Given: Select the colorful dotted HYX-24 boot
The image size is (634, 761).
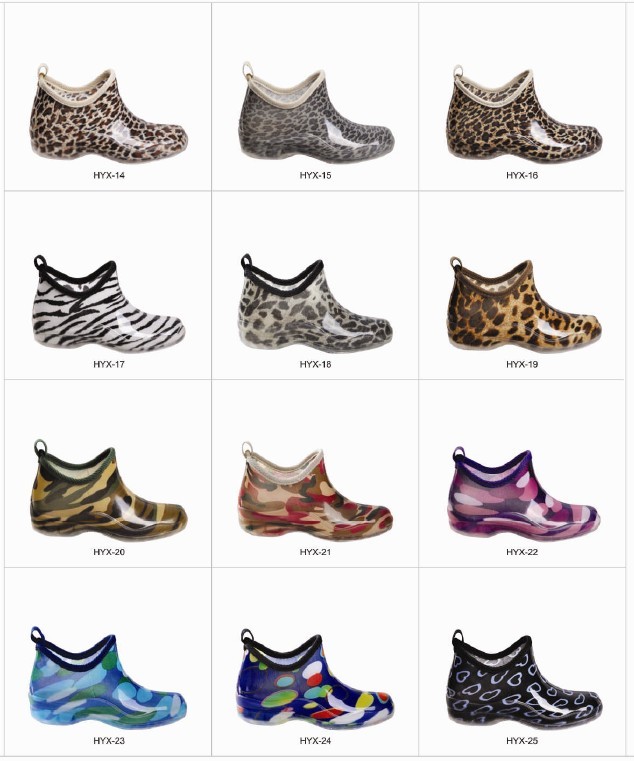Looking at the screenshot, I should click(316, 678).
